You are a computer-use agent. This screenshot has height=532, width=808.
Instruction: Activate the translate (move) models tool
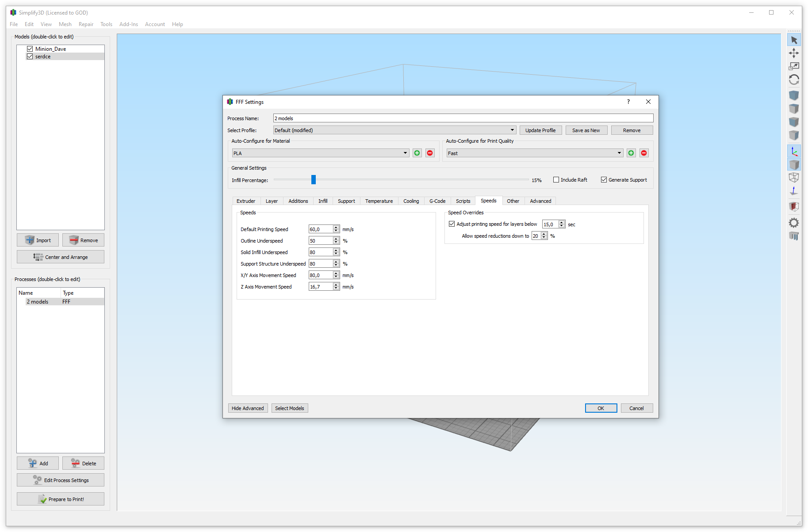pos(794,53)
